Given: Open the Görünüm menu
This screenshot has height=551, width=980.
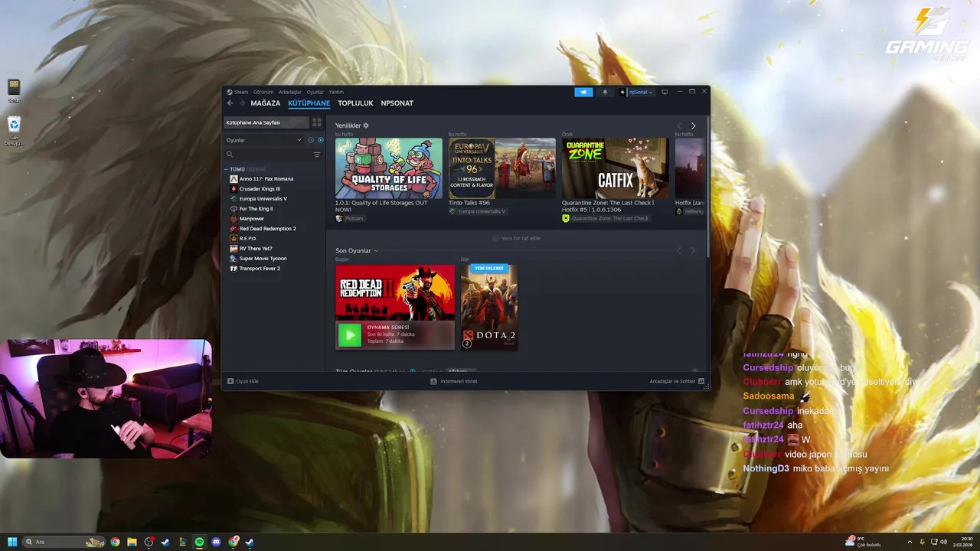Looking at the screenshot, I should point(263,92).
